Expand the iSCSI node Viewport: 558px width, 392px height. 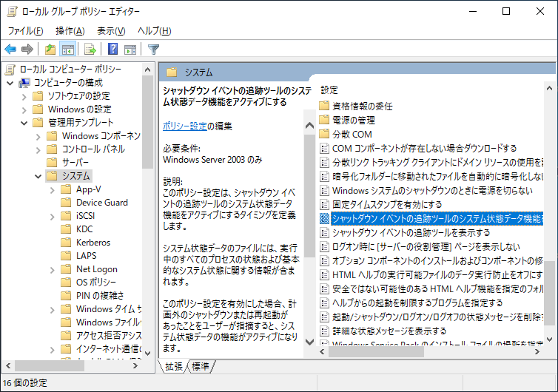coord(53,216)
